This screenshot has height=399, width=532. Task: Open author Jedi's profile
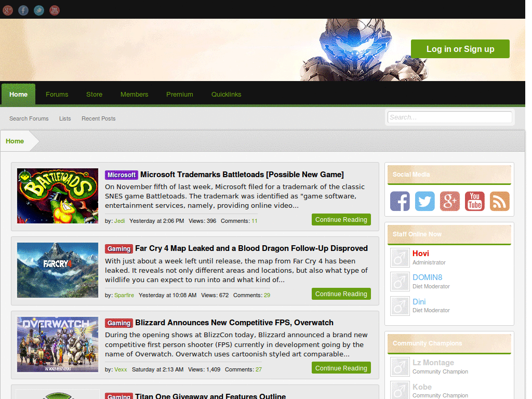(119, 221)
